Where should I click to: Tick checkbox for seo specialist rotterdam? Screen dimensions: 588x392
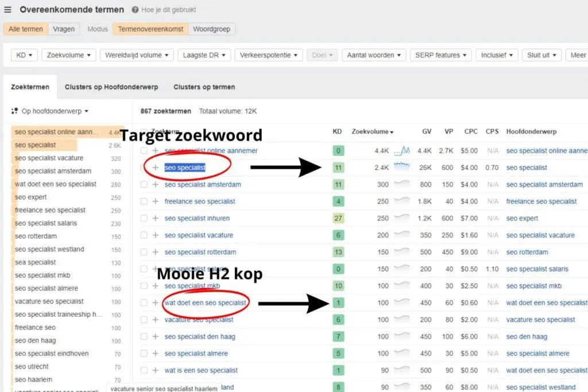[144, 252]
